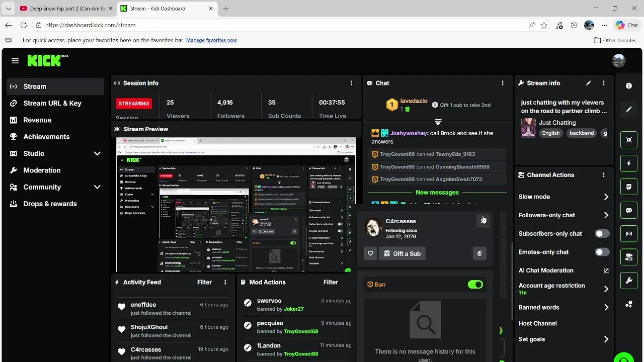Open Activity Feed three-dot menu
The width and height of the screenshot is (644, 362).
(x=225, y=282)
